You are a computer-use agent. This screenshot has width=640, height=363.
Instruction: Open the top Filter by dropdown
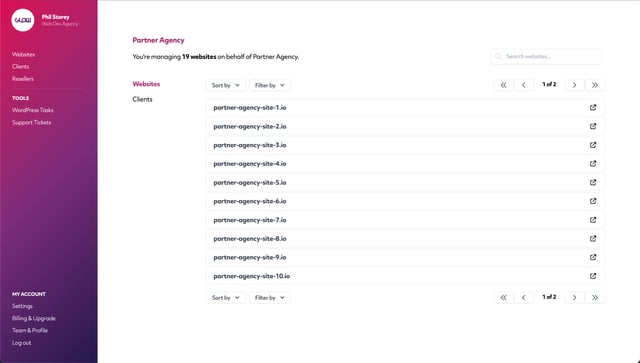point(269,85)
